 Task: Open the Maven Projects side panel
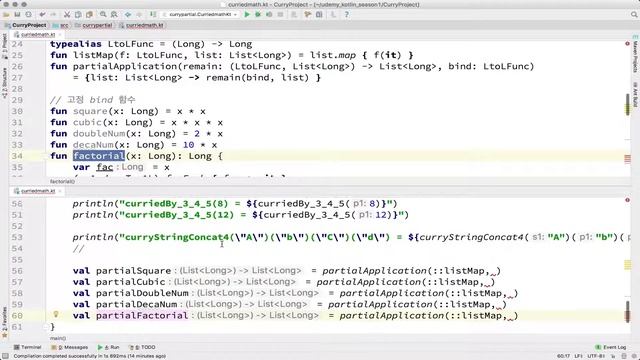click(635, 54)
